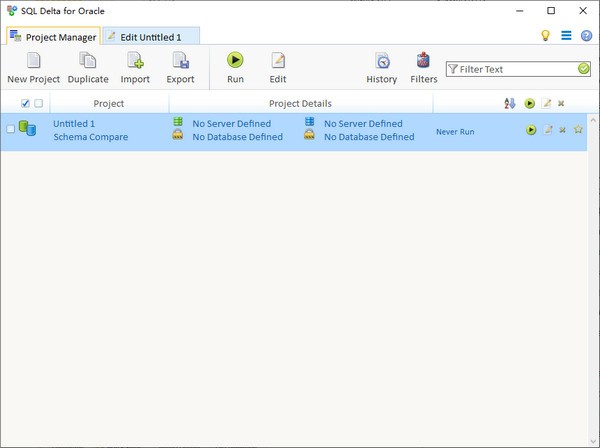This screenshot has width=600, height=448.
Task: Click the uncheck-all box in header
Action: [x=39, y=103]
